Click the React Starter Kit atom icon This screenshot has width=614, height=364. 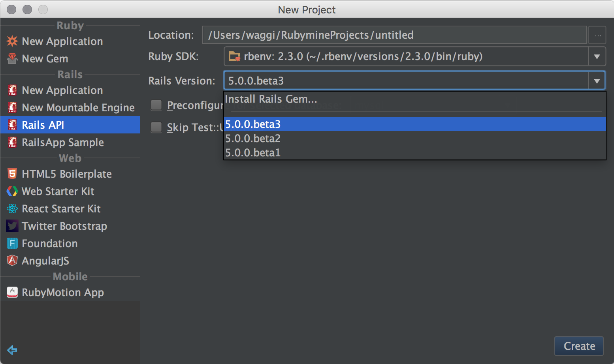12,208
